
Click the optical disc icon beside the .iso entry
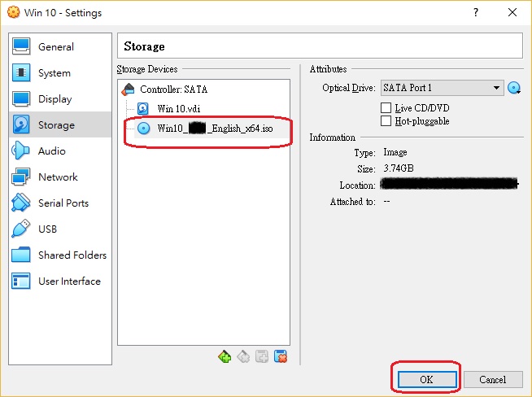click(143, 129)
